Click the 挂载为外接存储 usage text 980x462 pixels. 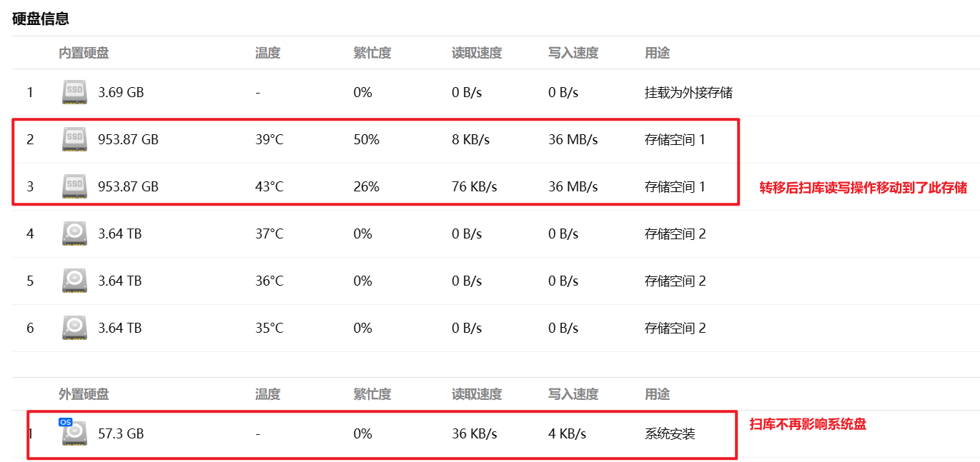[x=688, y=93]
